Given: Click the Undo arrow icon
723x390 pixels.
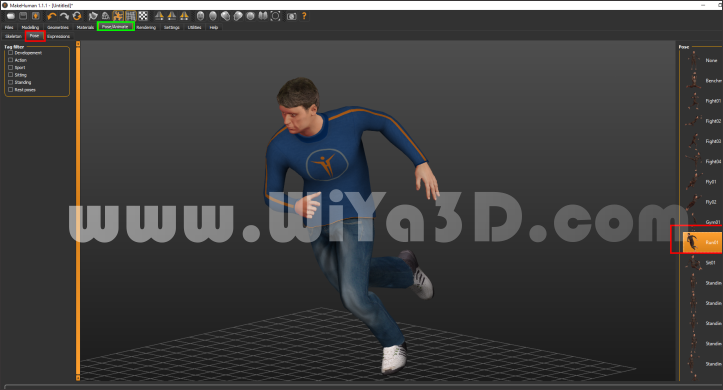Looking at the screenshot, I should pos(52,16).
